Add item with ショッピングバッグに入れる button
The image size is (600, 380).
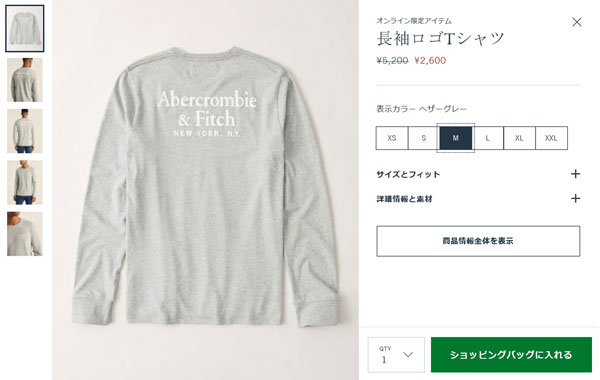[511, 355]
